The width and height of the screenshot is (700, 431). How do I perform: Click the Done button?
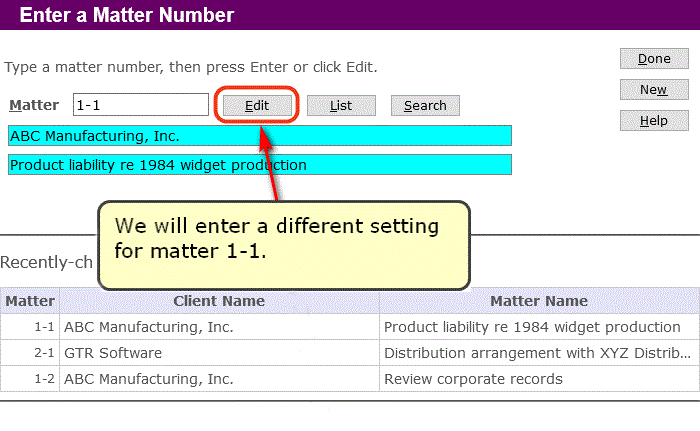tap(654, 59)
